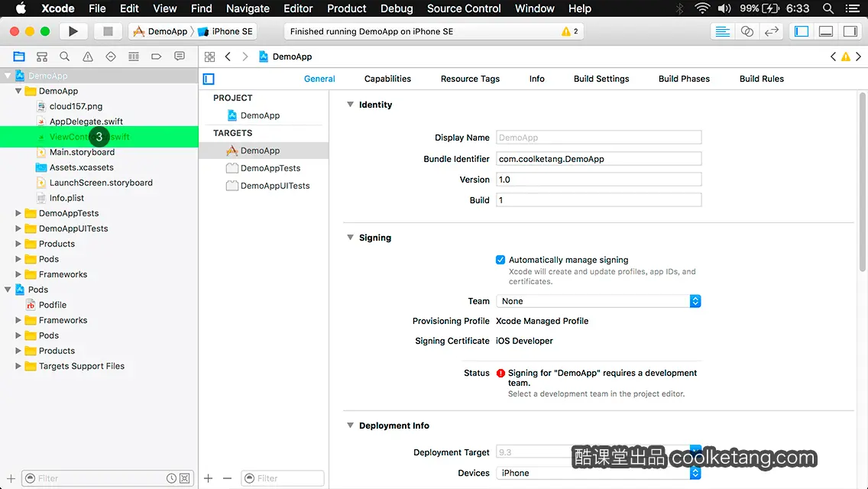Expand the DemoAppTests folder

pyautogui.click(x=18, y=213)
